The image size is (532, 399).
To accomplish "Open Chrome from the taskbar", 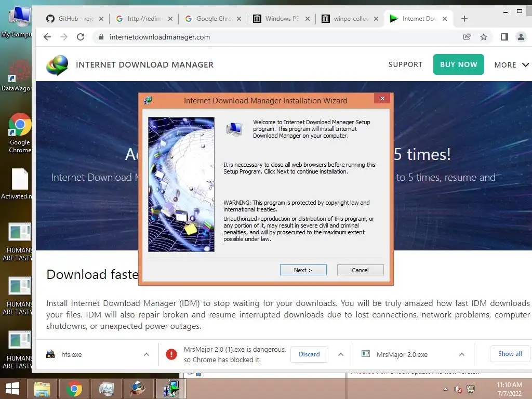I will (74, 389).
